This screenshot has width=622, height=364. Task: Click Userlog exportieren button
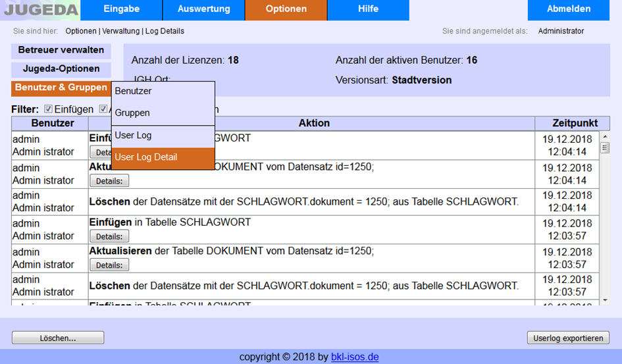(567, 338)
